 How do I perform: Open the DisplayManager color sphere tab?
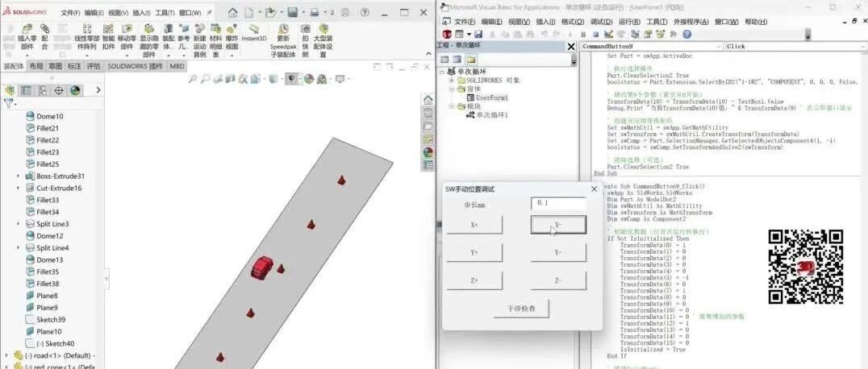75,90
